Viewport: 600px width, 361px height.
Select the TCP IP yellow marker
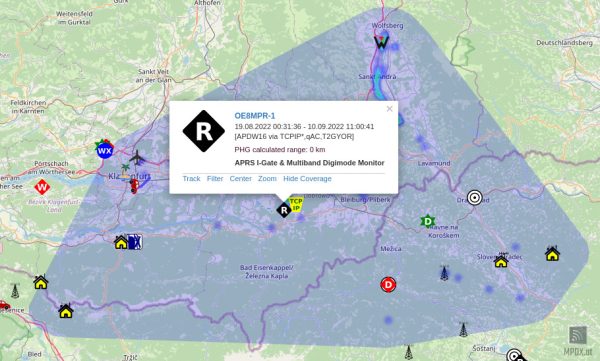pyautogui.click(x=296, y=204)
